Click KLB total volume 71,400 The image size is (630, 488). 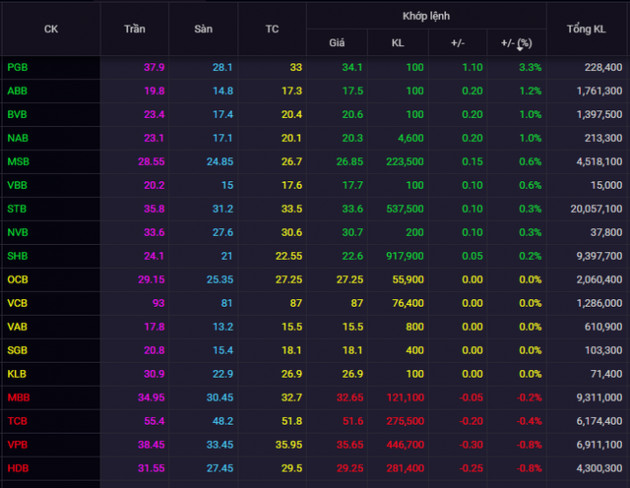click(x=607, y=374)
